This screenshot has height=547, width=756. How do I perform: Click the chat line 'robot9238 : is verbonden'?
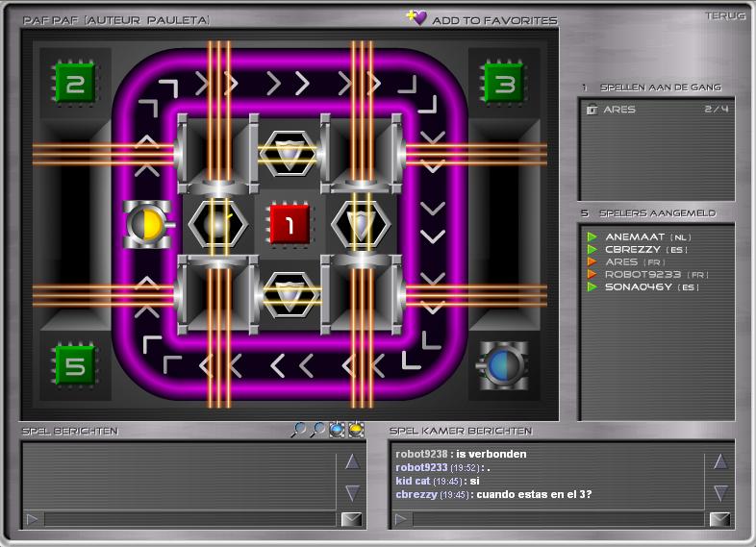(461, 454)
